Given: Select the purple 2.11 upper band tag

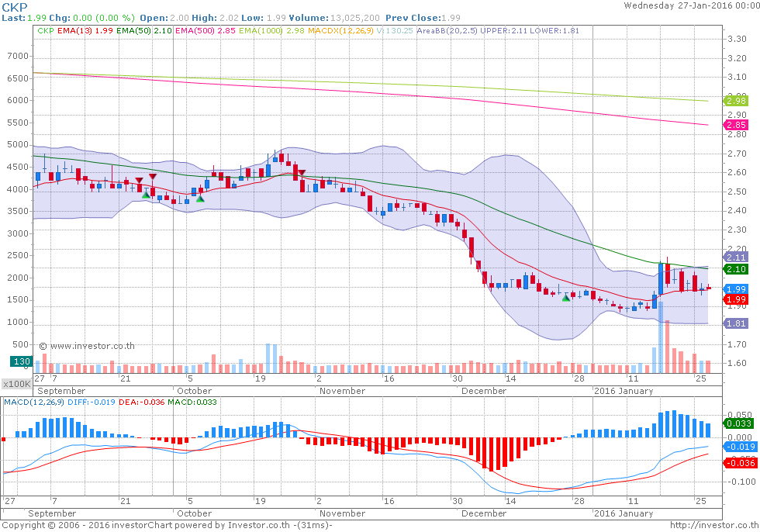Looking at the screenshot, I should (736, 257).
